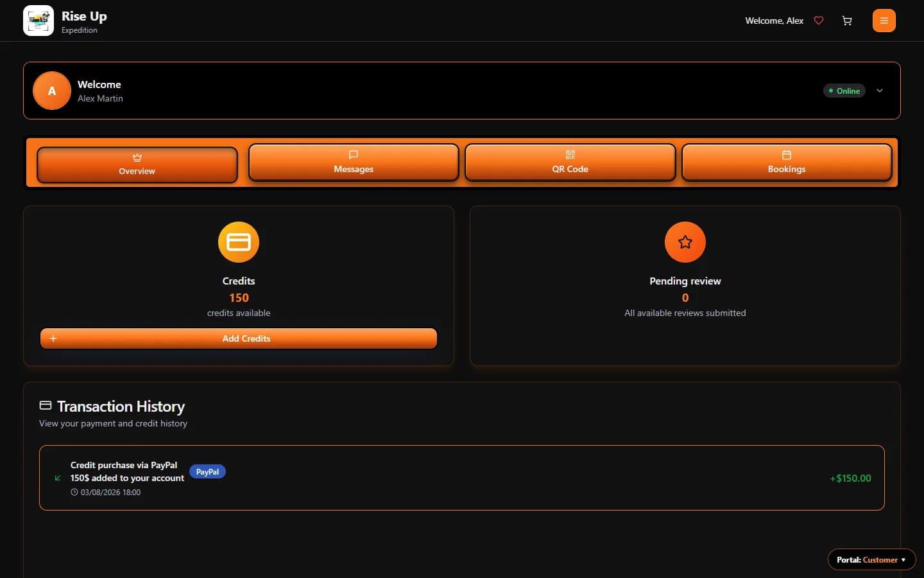Switch to the Messages tab
The width and height of the screenshot is (924, 578).
pos(354,162)
